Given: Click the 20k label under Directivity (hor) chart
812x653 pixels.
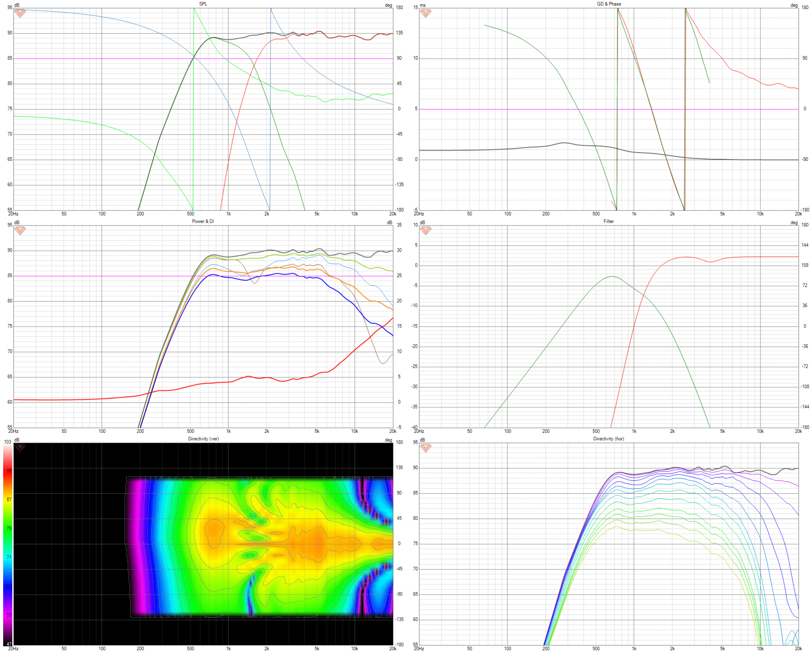Looking at the screenshot, I should (x=798, y=649).
